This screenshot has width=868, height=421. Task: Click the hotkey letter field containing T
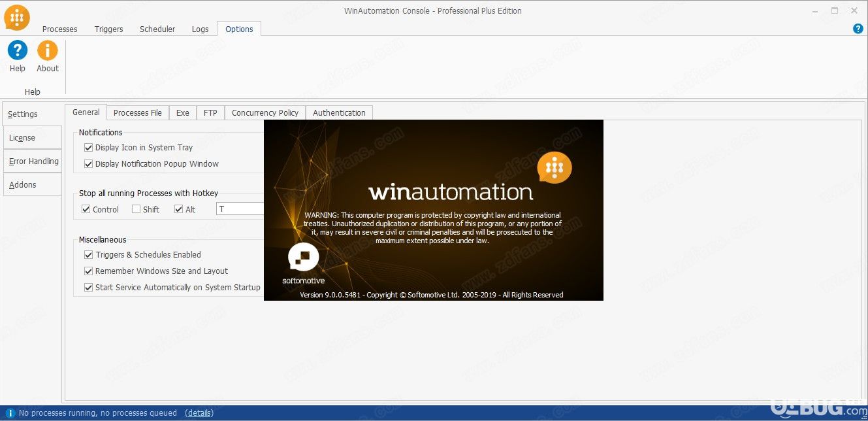tap(240, 209)
